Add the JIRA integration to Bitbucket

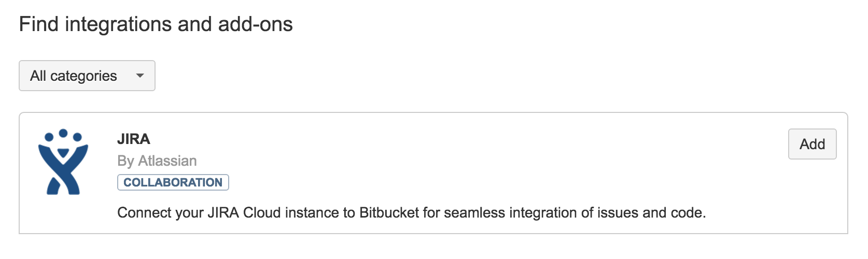tap(812, 144)
